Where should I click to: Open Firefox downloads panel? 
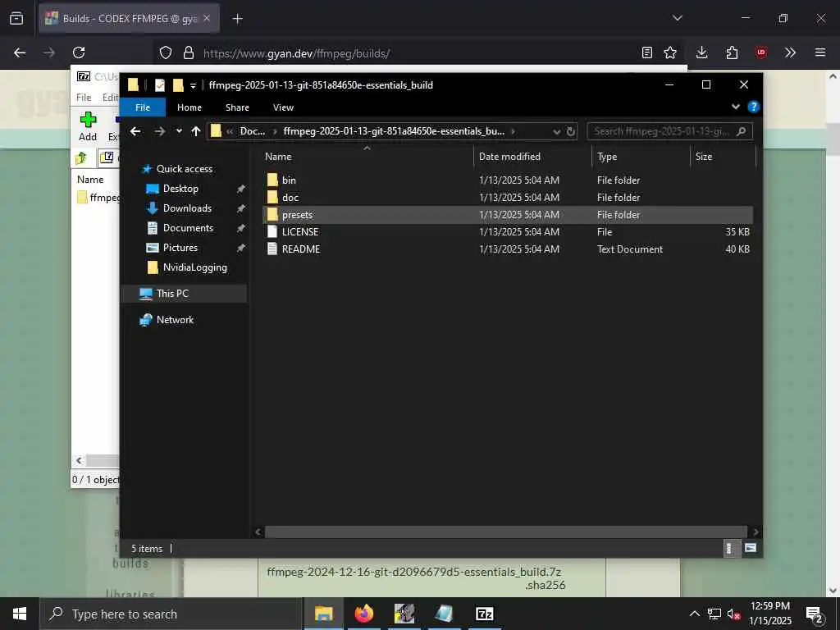pos(702,52)
